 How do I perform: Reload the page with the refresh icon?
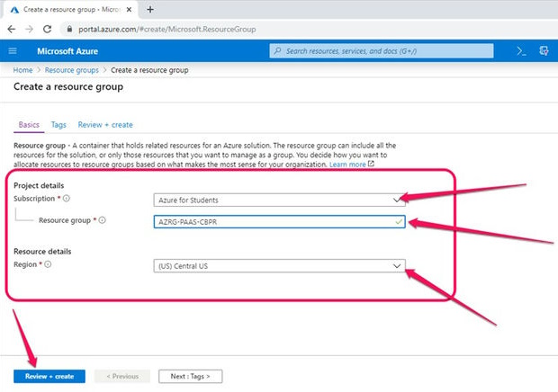pyautogui.click(x=48, y=29)
